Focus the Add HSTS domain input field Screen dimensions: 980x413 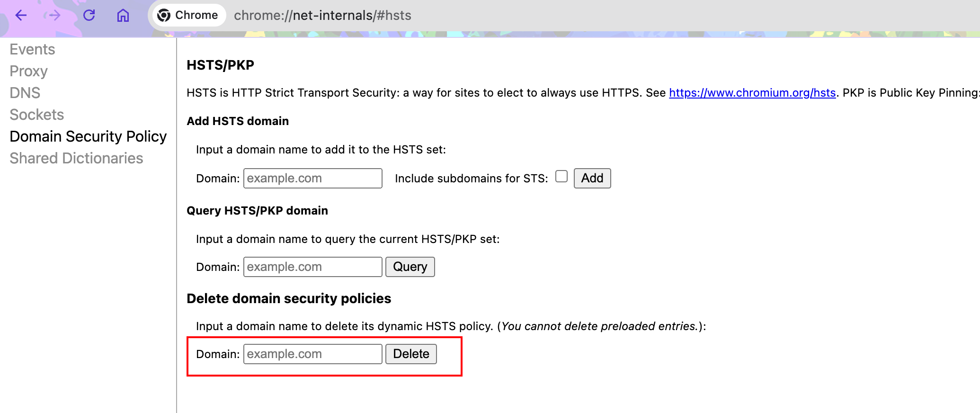click(x=312, y=178)
